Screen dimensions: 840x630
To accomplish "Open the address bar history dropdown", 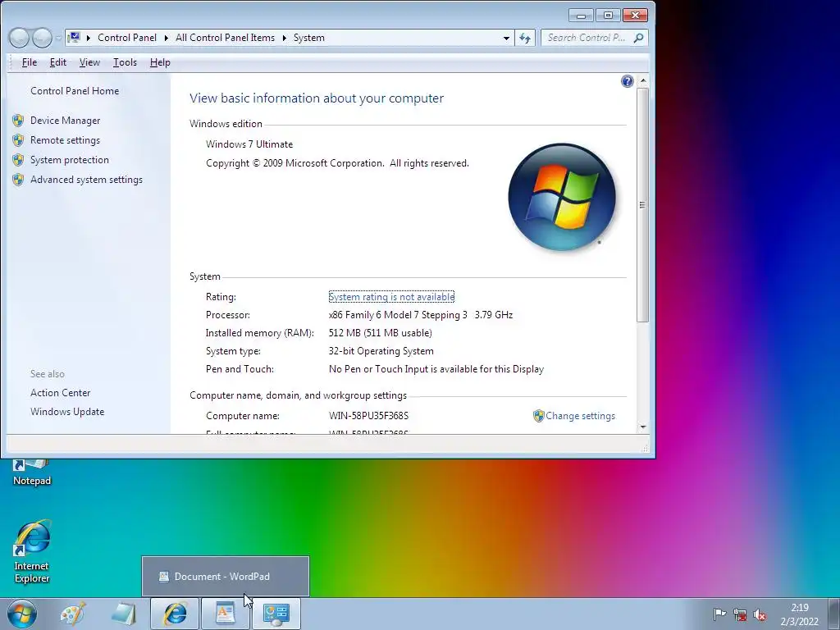I will pos(506,38).
